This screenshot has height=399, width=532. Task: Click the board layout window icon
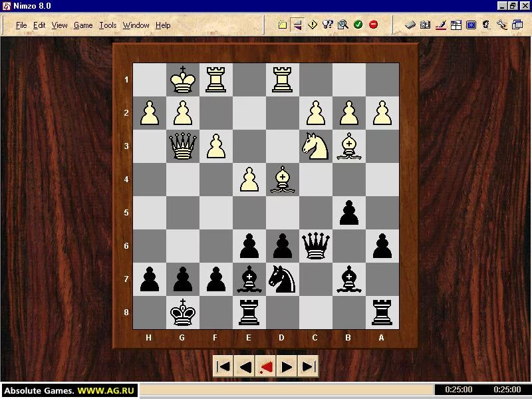(x=456, y=25)
